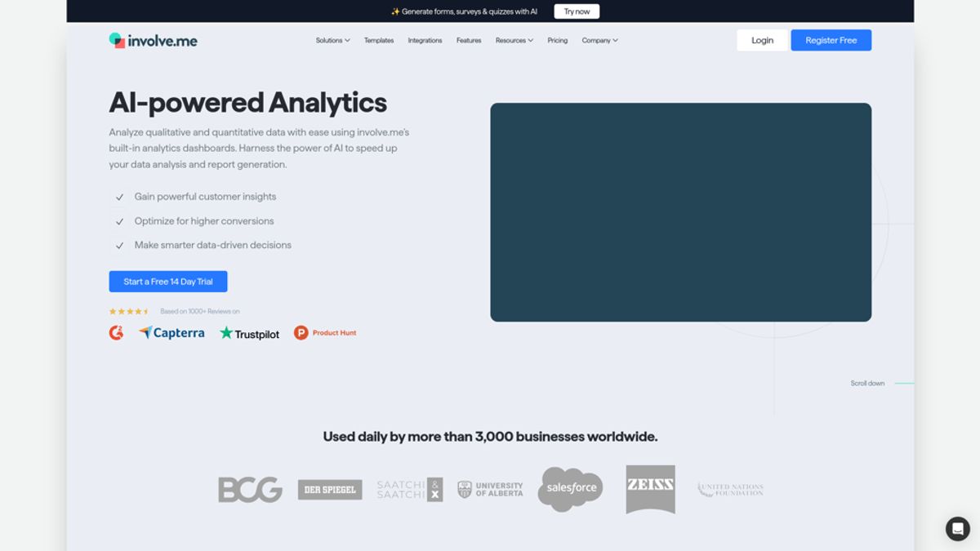
Task: Click the ZEISS logo
Action: click(650, 488)
